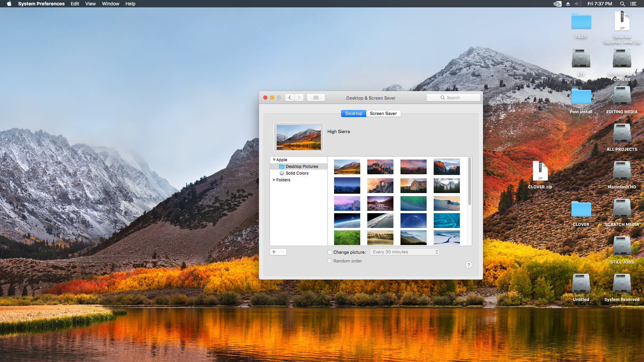Click the Search field in preferences window
This screenshot has width=644, height=362.
click(x=453, y=98)
